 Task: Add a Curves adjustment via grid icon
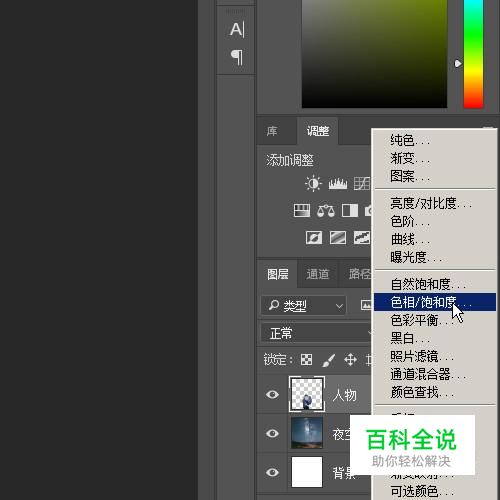click(x=362, y=184)
